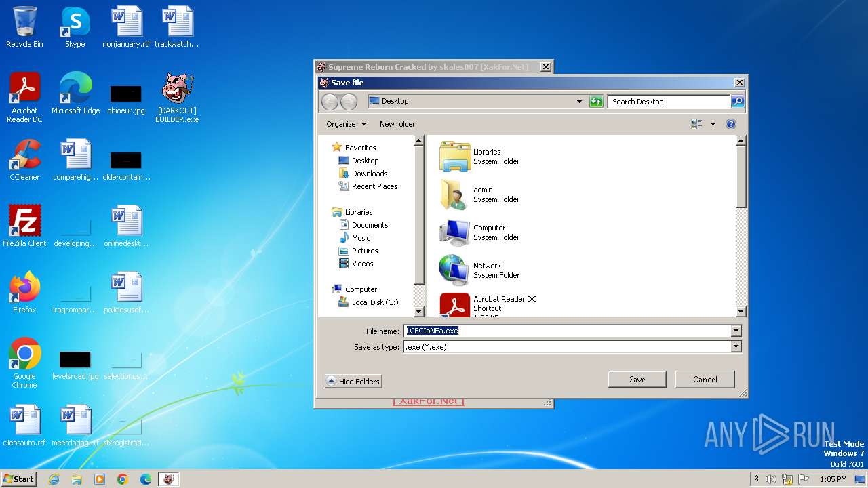Viewport: 868px width, 488px height.
Task: Click the File name input field
Action: [567, 331]
